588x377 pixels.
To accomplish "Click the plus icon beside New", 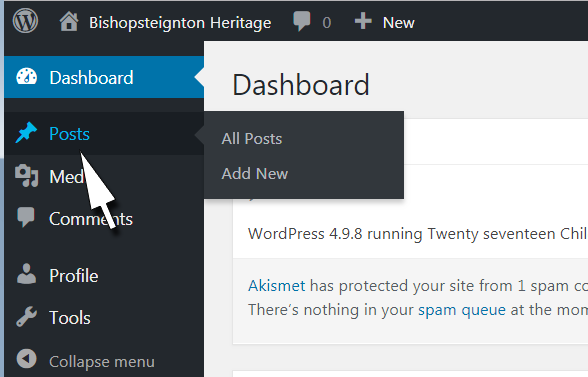I will [x=363, y=21].
